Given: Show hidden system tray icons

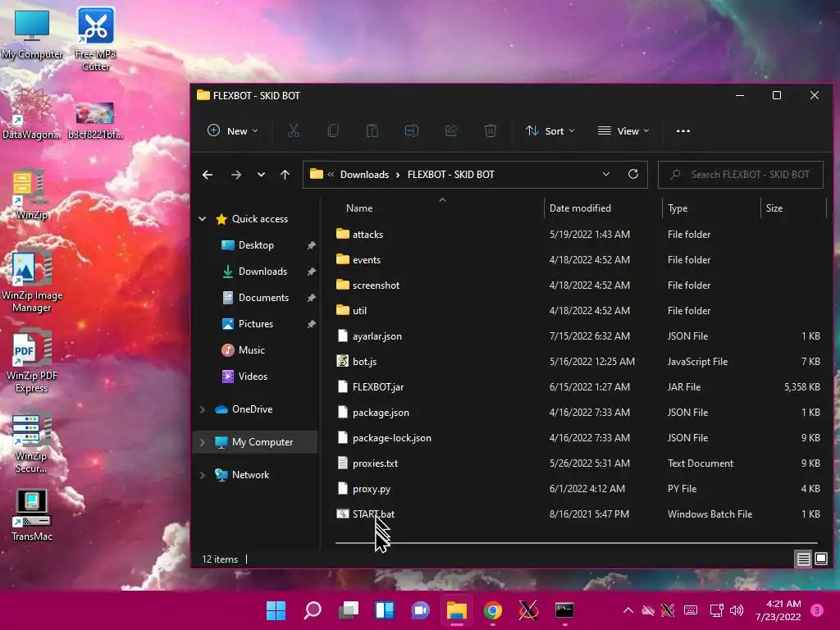Looking at the screenshot, I should pos(628,610).
